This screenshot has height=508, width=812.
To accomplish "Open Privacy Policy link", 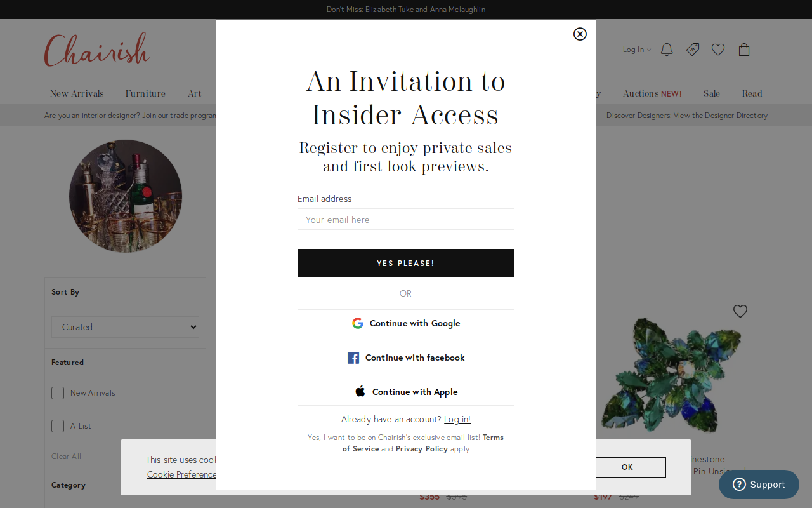I will pos(421,448).
